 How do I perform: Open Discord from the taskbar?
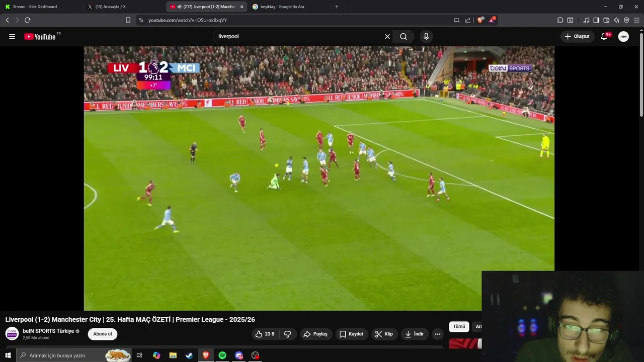pyautogui.click(x=239, y=355)
